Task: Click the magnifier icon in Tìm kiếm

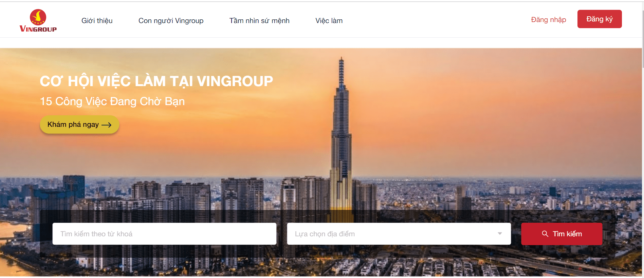Action: [545, 234]
